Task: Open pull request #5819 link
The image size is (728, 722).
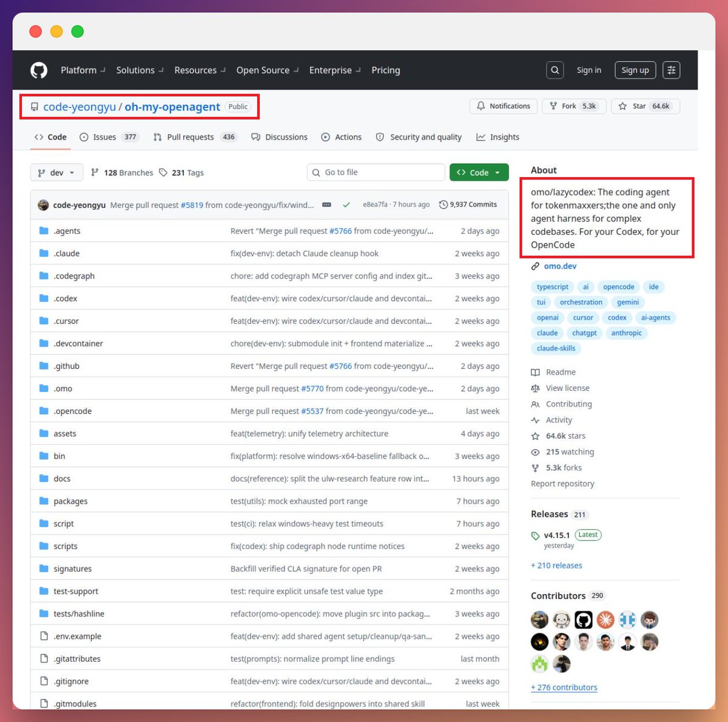Action: pyautogui.click(x=192, y=205)
